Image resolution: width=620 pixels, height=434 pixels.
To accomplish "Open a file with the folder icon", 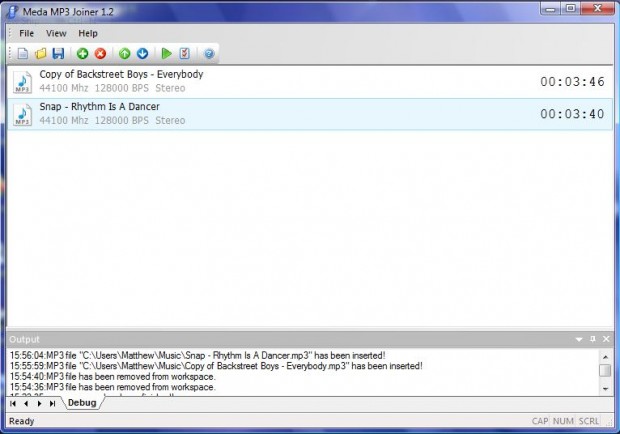I will (41, 53).
